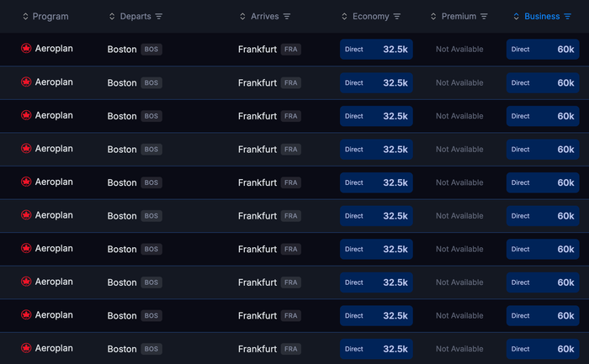Click the Aeroplan logo in first row

click(26, 49)
